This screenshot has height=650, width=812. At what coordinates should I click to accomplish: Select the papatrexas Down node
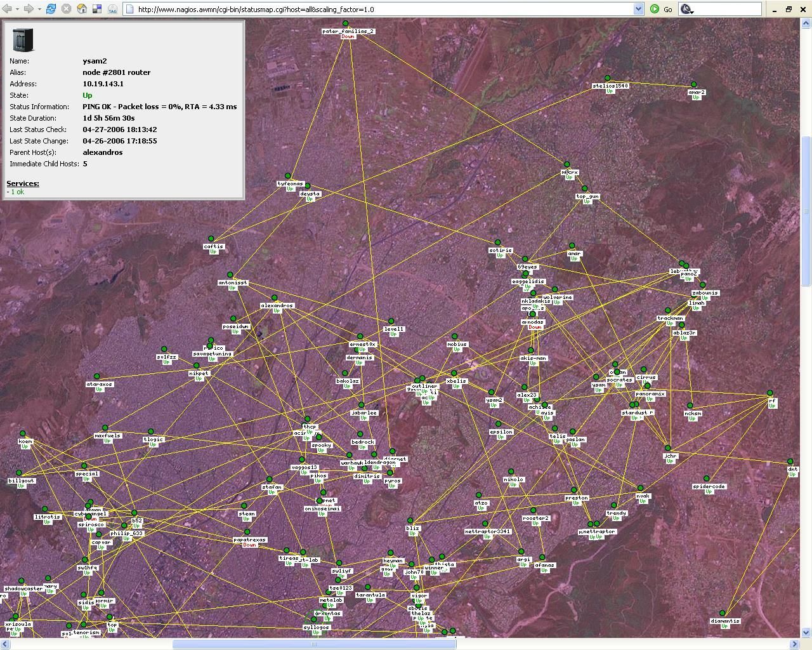tap(247, 532)
